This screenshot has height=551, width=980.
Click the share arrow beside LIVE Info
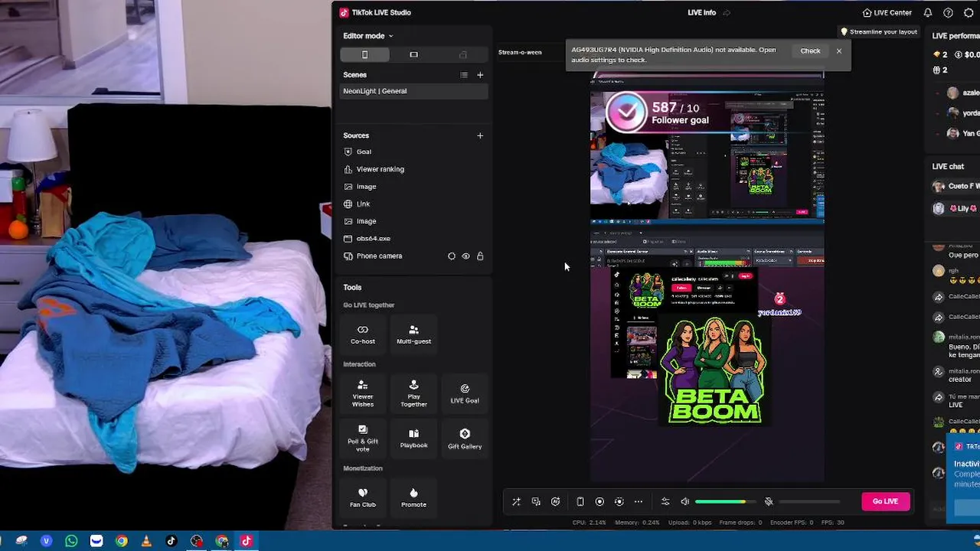pos(727,13)
